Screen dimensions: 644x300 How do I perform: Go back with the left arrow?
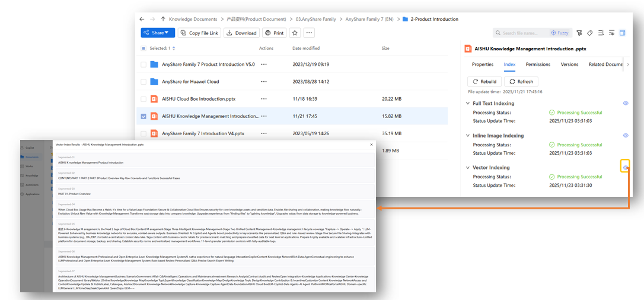pyautogui.click(x=142, y=19)
